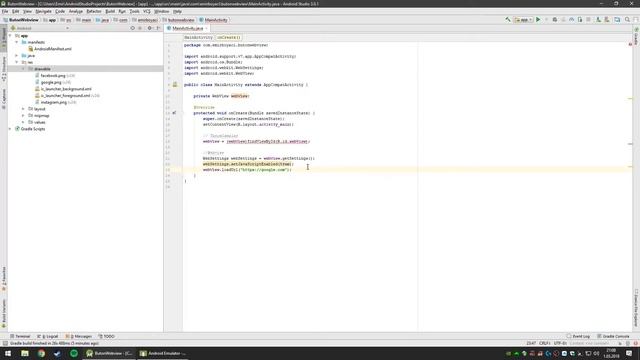Open the TODO tool window

pyautogui.click(x=107, y=336)
